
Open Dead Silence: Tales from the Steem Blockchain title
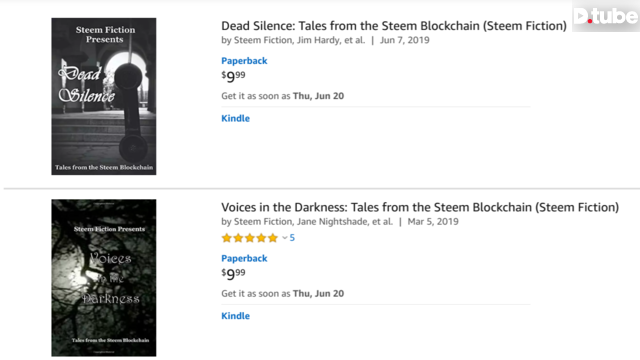394,26
